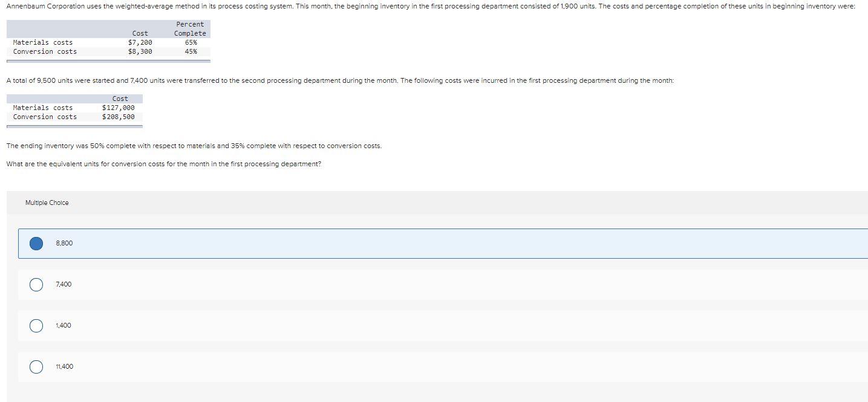
Task: Click the 1,400 answer label
Action: [63, 325]
